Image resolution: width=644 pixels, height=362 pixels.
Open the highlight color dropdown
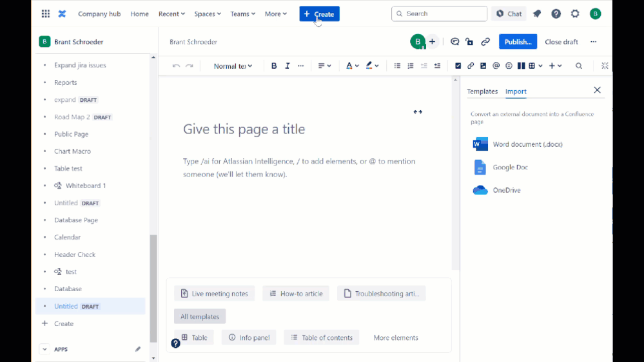(372, 66)
